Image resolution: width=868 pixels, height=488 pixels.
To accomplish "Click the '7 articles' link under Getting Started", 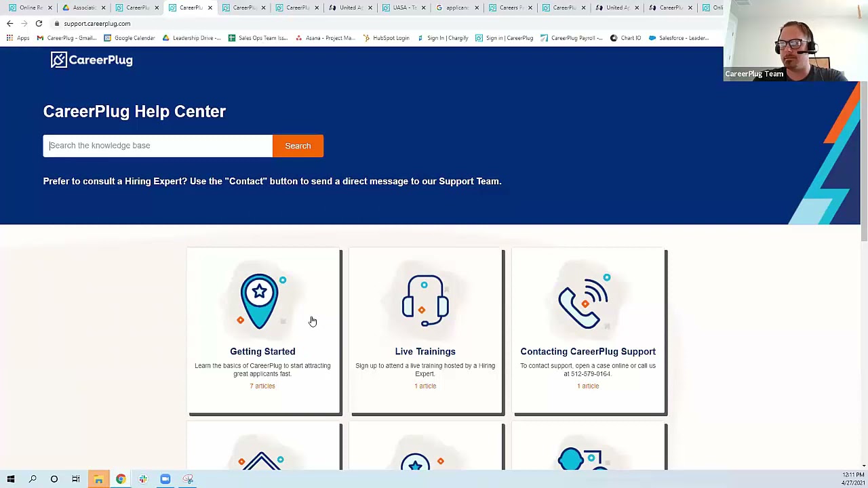I will 262,386.
